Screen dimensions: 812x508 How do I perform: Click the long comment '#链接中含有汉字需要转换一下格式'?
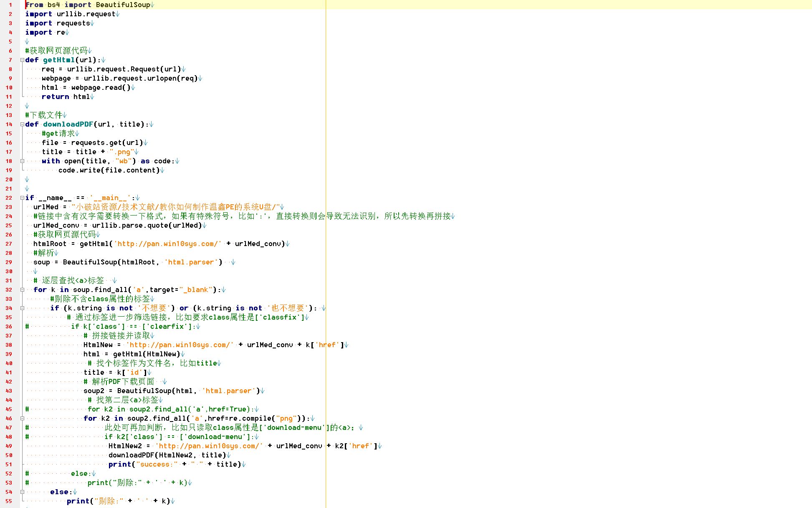point(242,216)
